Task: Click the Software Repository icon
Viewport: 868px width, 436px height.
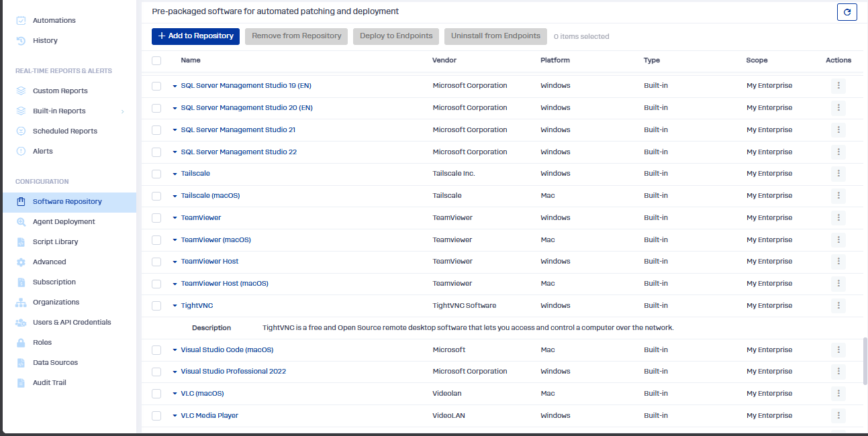Action: click(x=21, y=201)
